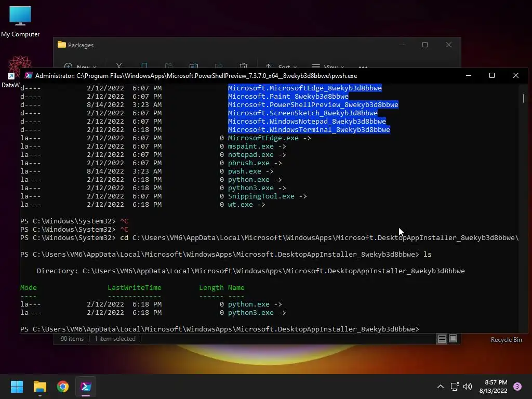Click MicrosoftEdge.exe in the listing
532x399 pixels.
263,138
